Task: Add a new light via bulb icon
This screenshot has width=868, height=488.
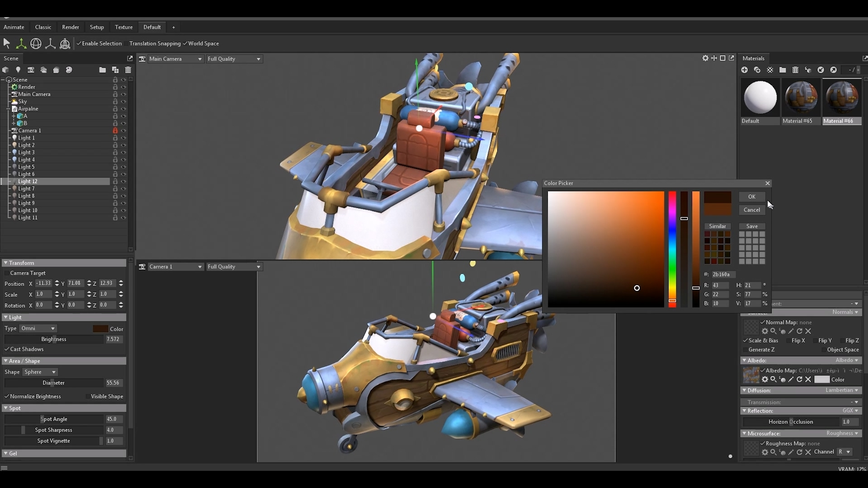Action: tap(18, 70)
